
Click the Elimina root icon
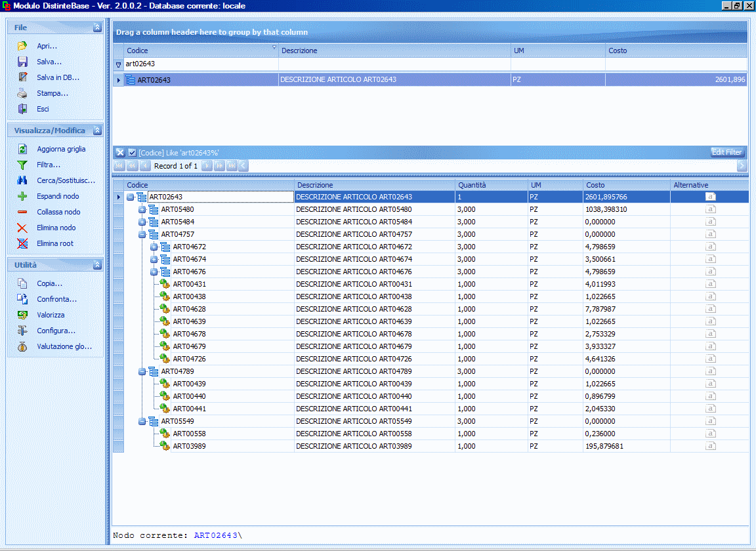click(x=22, y=243)
